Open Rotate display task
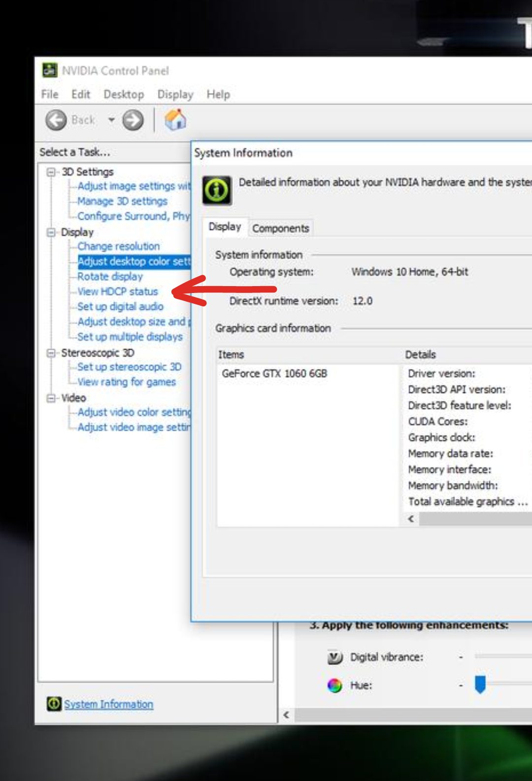 pos(110,277)
